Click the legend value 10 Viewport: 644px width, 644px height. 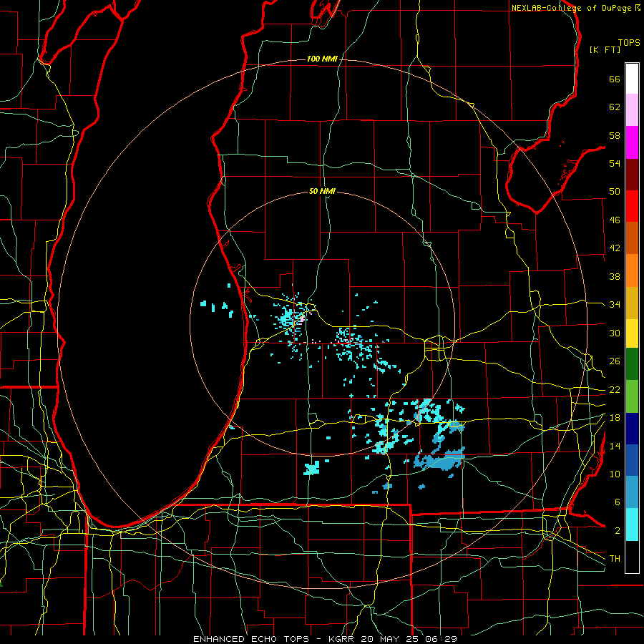coord(615,474)
